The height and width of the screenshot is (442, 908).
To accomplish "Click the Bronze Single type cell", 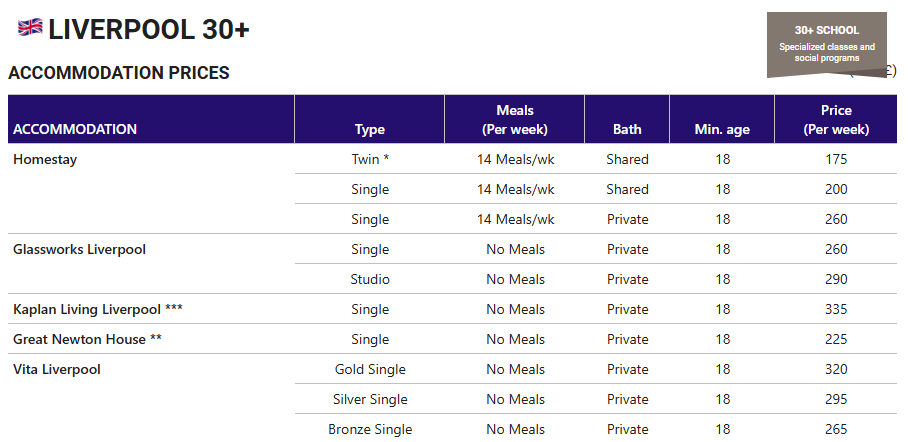I will coord(369,429).
